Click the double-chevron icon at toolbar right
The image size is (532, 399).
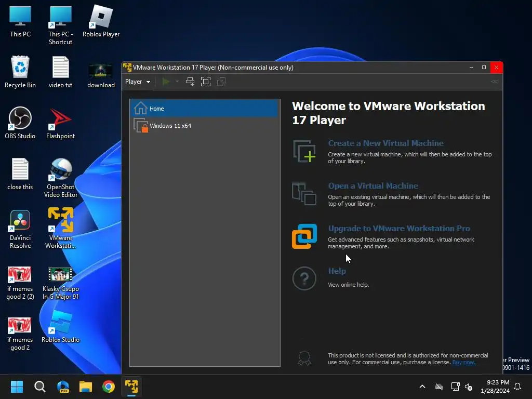[x=495, y=82]
